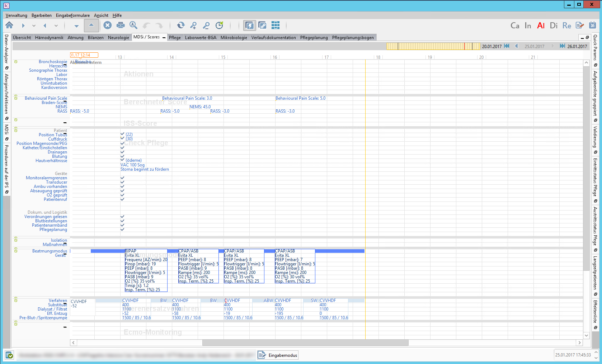Viewport: 602px width, 364px height.
Task: Click the Eingabemodus button
Action: coord(278,355)
